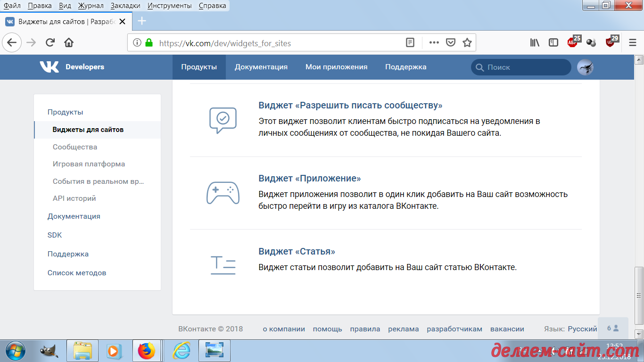Click the Поиск search field
The width and height of the screenshot is (644, 362).
(521, 67)
